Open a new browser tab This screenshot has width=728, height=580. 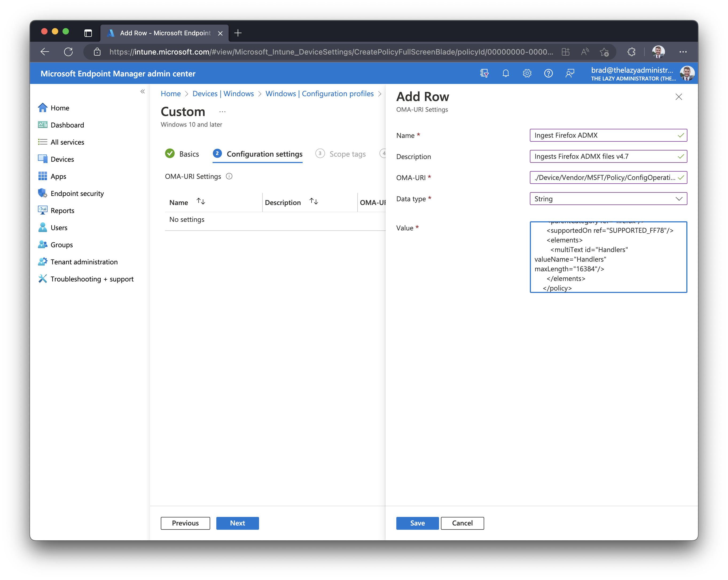click(x=238, y=33)
